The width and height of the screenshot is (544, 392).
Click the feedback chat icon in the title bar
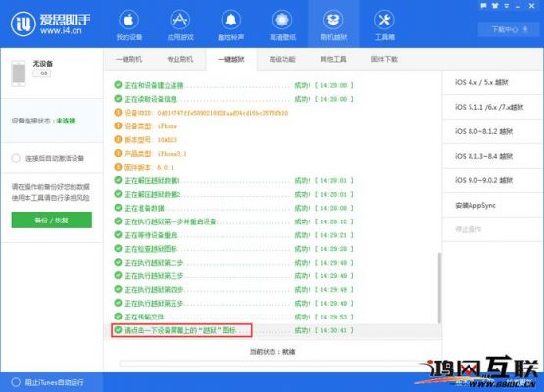point(484,6)
